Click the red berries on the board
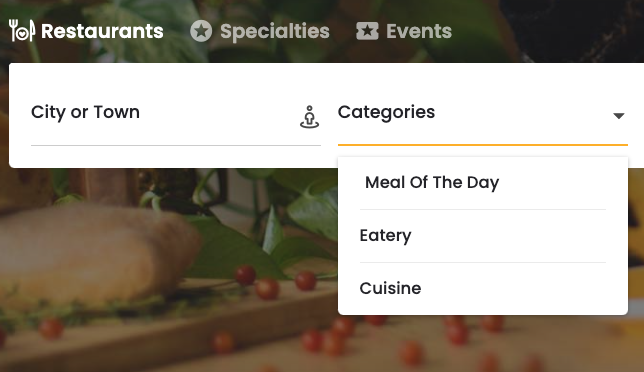 point(267,287)
